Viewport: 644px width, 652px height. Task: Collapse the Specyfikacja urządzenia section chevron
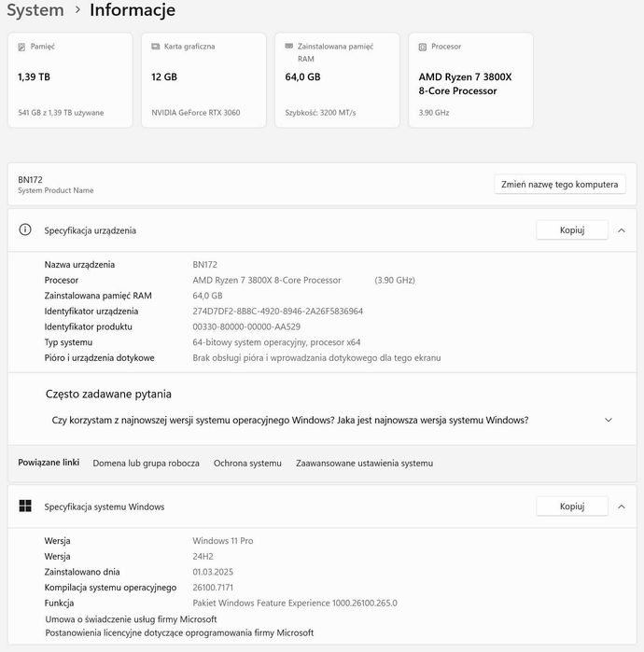pyautogui.click(x=621, y=230)
